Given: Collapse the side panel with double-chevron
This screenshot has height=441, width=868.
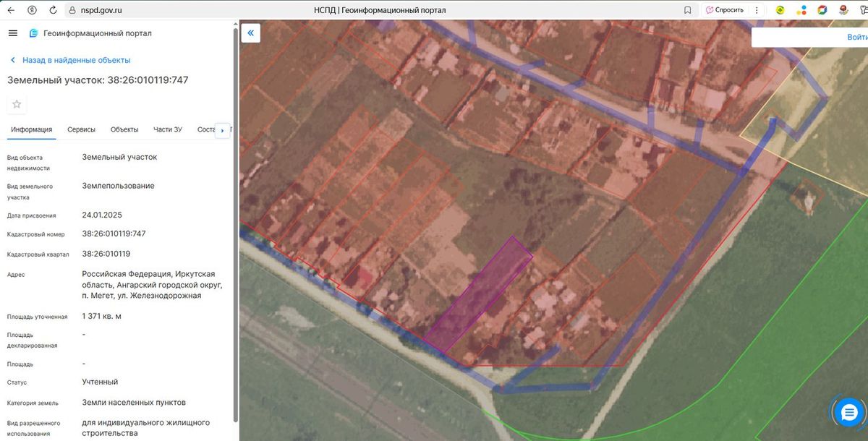Looking at the screenshot, I should tap(250, 33).
